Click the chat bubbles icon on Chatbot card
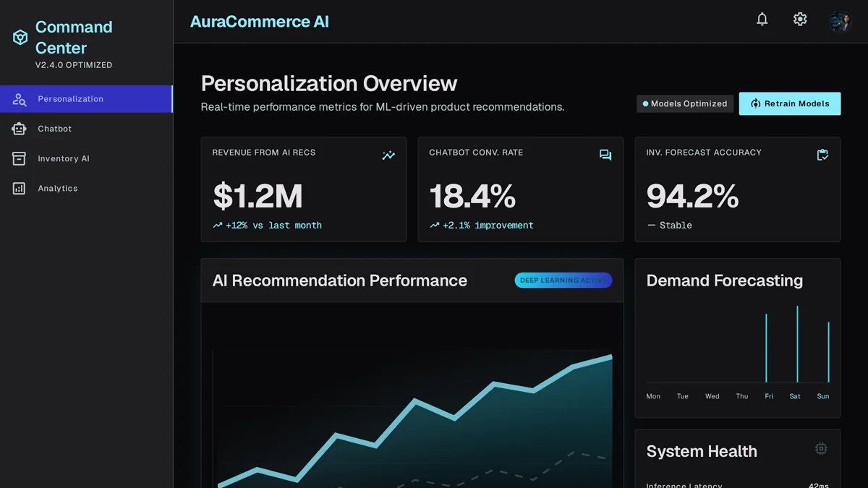Viewport: 868px width, 488px height. (605, 155)
